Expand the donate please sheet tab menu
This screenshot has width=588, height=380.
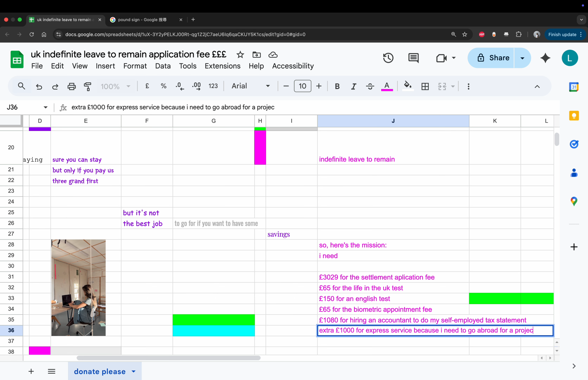134,372
